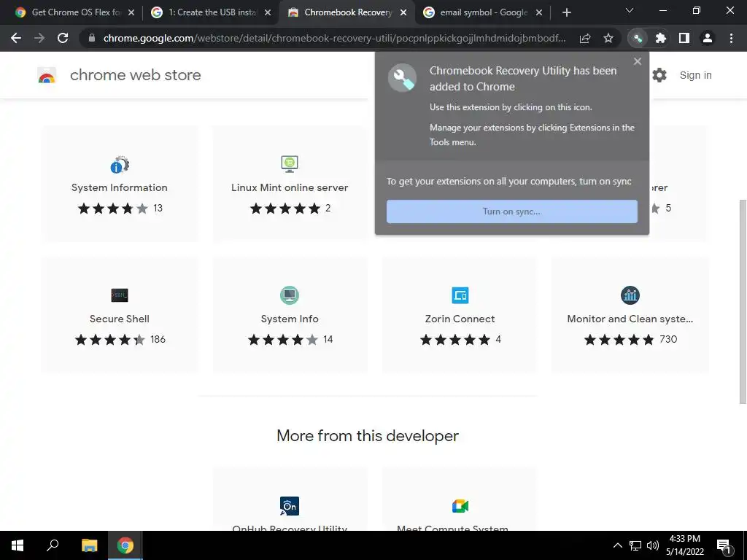This screenshot has width=747, height=560.
Task: Click the Chrome taskbar icon
Action: click(125, 545)
